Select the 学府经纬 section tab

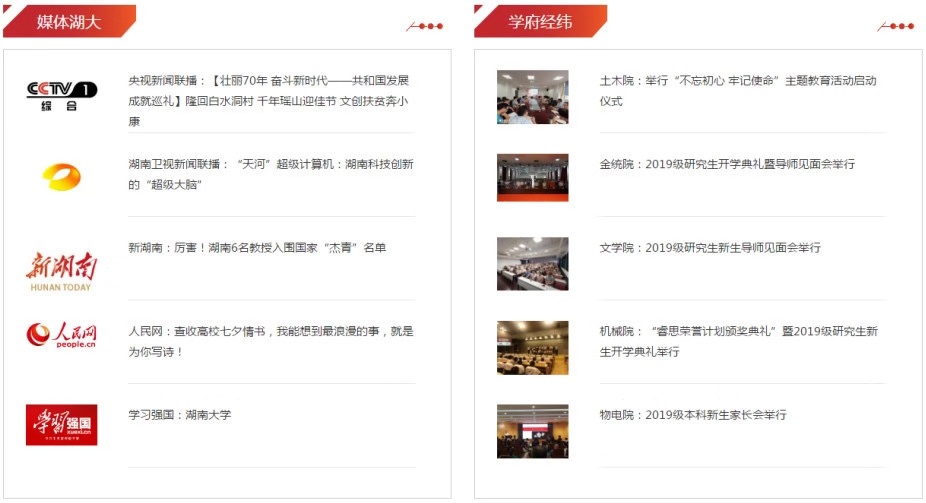540,21
